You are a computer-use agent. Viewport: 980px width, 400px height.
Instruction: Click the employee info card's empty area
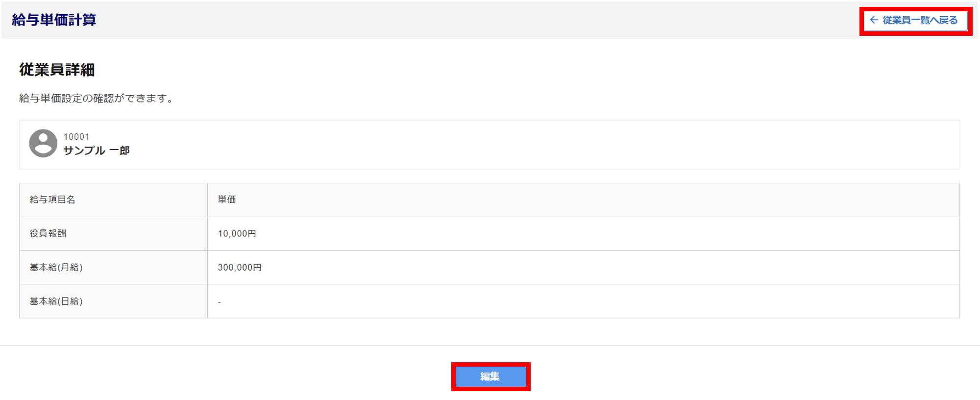coord(539,145)
